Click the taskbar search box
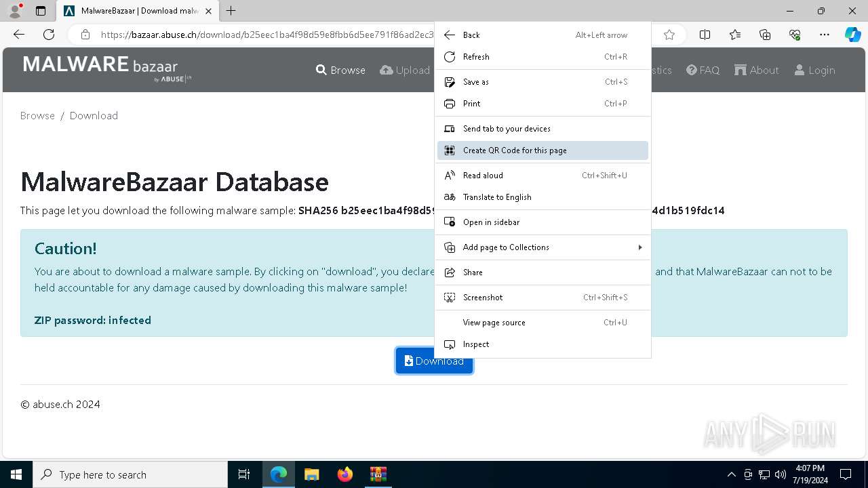This screenshot has width=868, height=488. click(130, 474)
